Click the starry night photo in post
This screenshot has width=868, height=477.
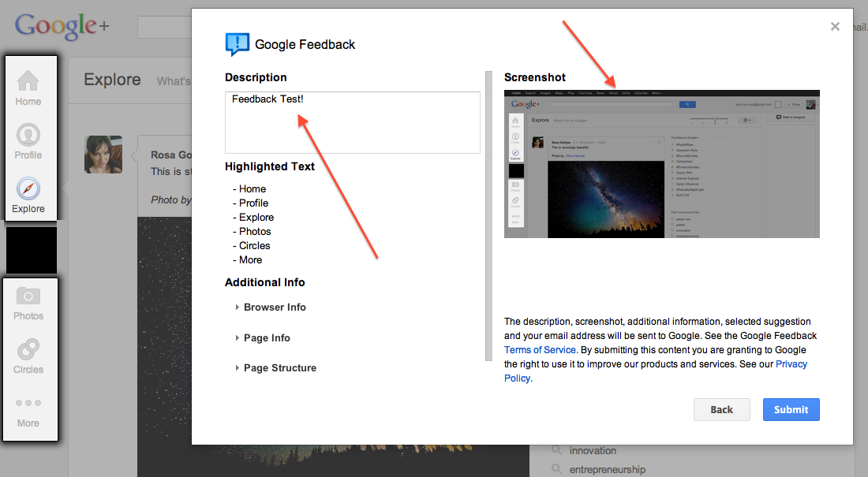tap(164, 347)
